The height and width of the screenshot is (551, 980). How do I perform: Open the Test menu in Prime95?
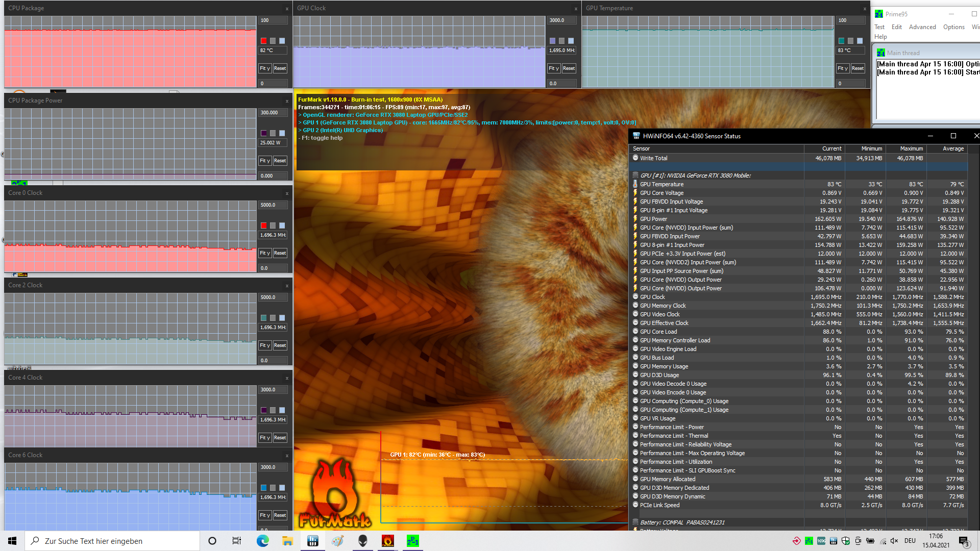pos(879,27)
